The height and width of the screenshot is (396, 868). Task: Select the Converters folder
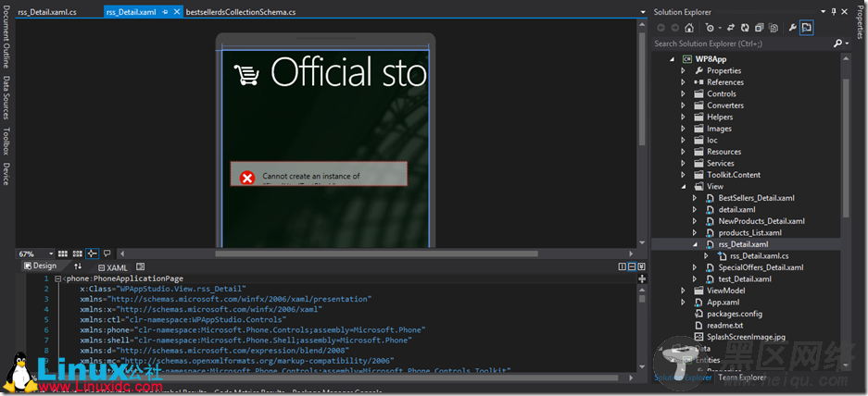coord(725,105)
